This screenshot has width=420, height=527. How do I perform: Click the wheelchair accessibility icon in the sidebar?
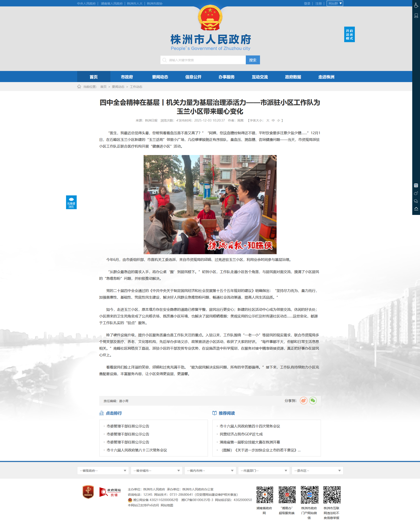[x=416, y=5]
